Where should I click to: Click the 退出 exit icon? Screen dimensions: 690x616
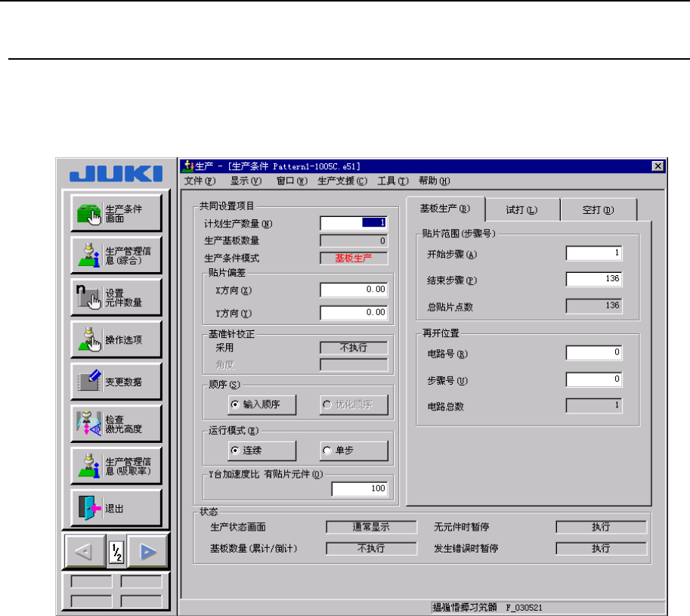coord(116,508)
